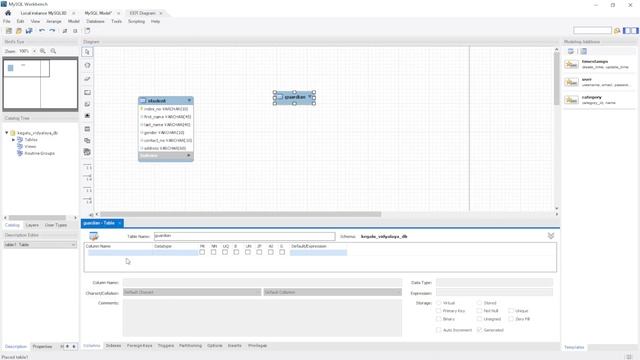Enable the Primary Key storage checkbox
640x360 pixels.
click(x=439, y=311)
